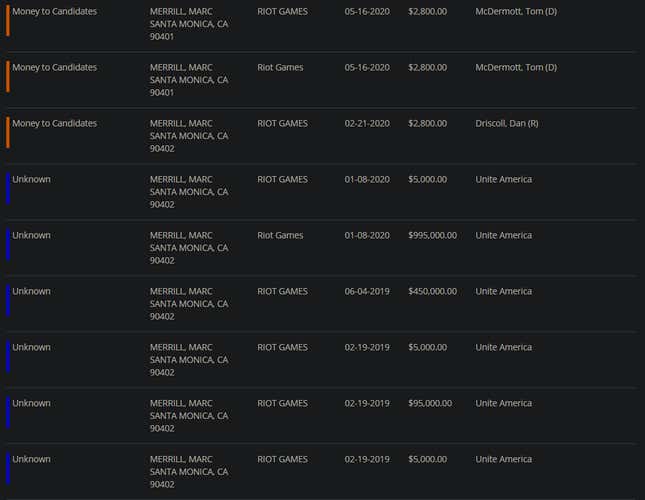Select Money to Candidates in lowercase Riot Games row
Viewport: 645px width, 500px height.
[x=54, y=67]
